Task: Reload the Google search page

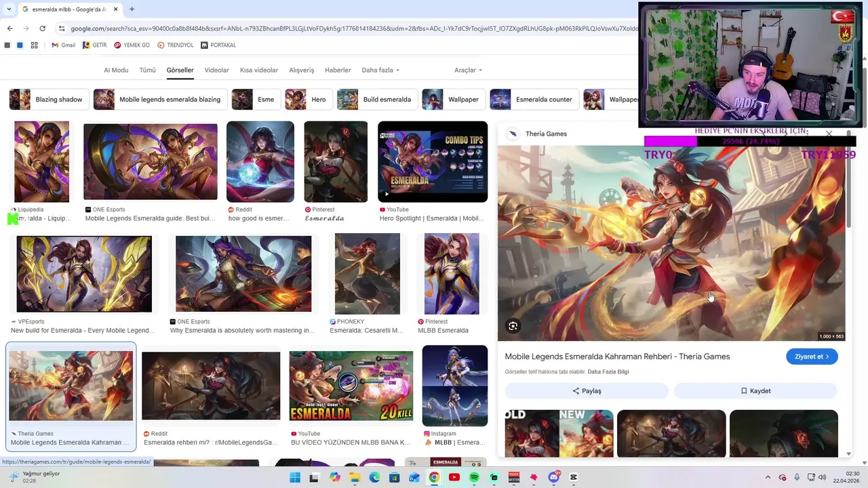Action: (x=42, y=28)
